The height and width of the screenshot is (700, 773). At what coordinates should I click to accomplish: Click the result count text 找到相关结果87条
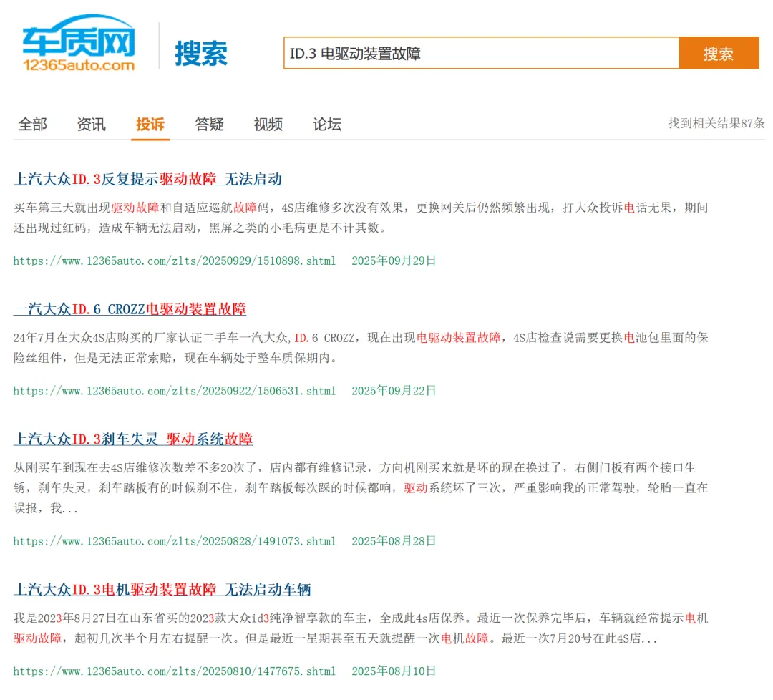coord(716,123)
